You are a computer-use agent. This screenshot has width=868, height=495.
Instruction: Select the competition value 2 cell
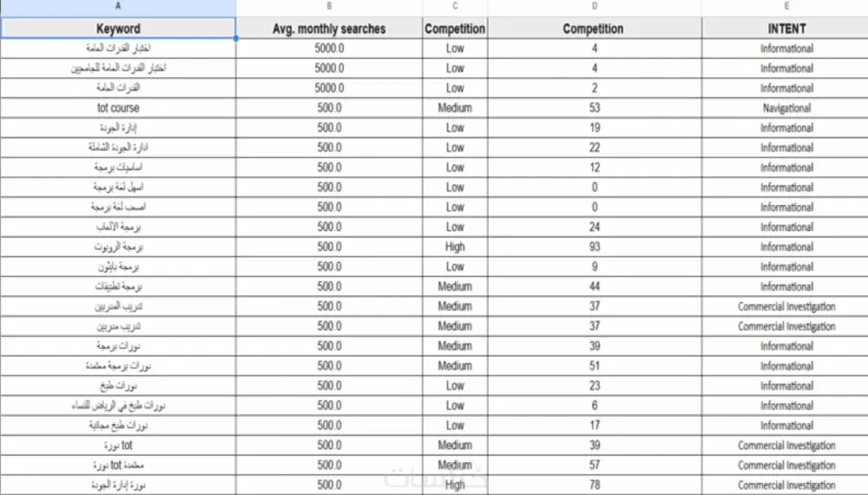click(595, 88)
